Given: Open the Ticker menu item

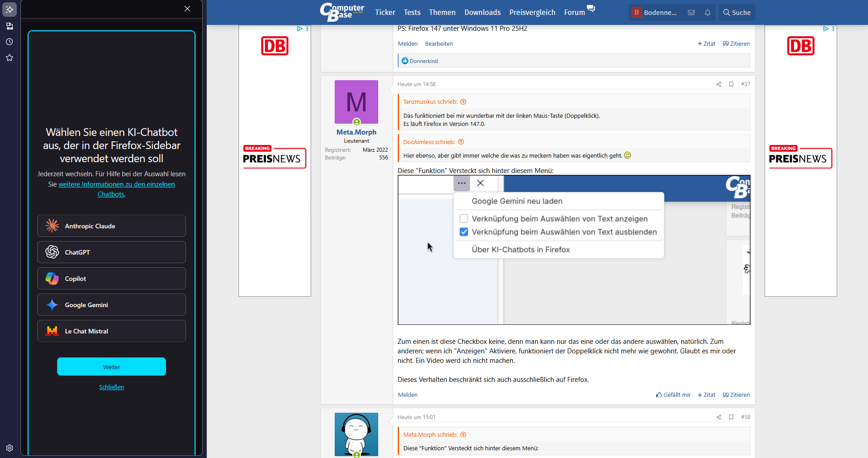Looking at the screenshot, I should click(x=385, y=12).
